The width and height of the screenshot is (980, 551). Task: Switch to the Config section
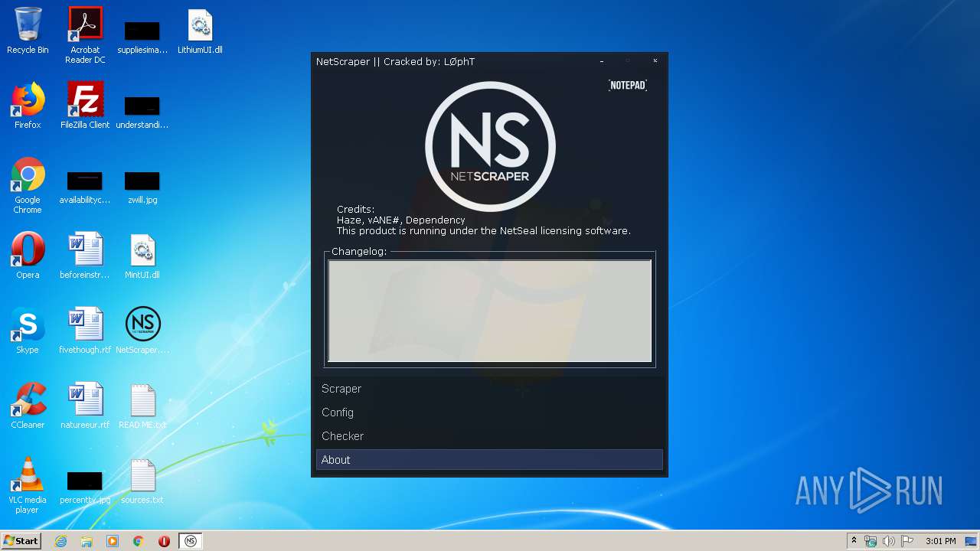coord(489,412)
